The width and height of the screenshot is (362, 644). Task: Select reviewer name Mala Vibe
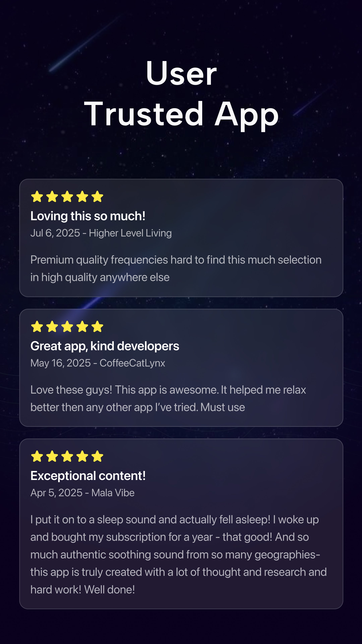(x=113, y=493)
